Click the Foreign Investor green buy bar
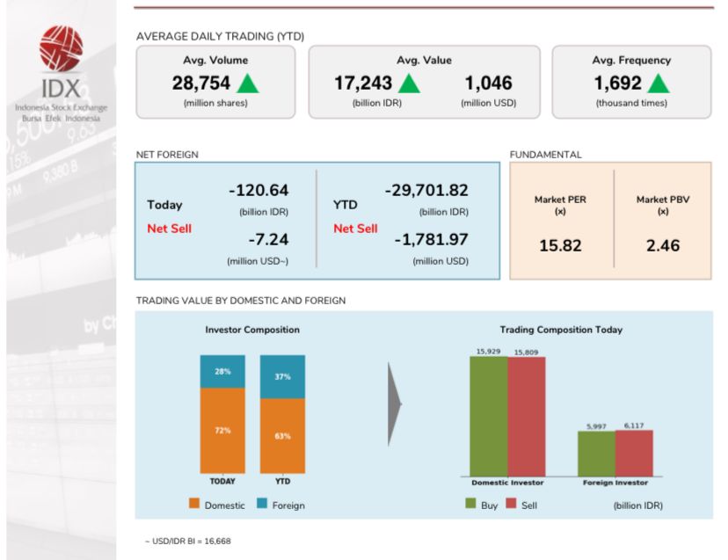Screen dimensions: 728x560 click(596, 453)
